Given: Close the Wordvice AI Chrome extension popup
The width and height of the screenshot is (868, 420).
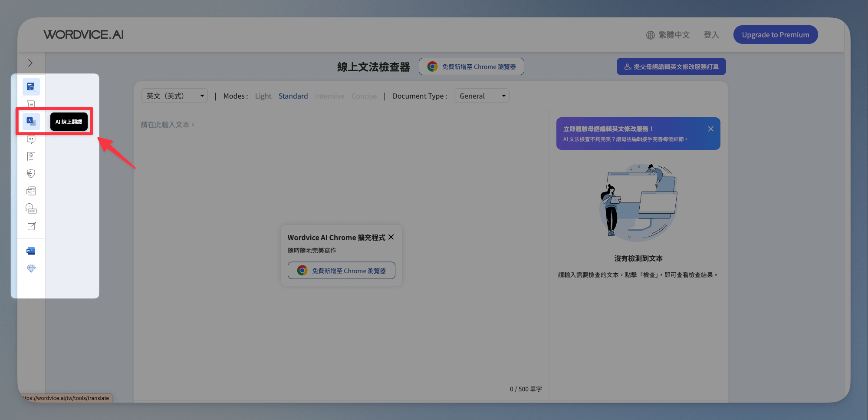Looking at the screenshot, I should click(x=391, y=237).
